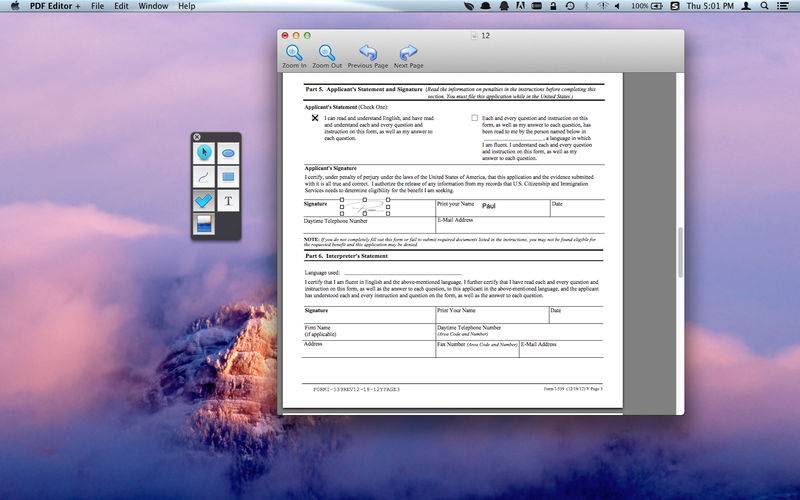Image resolution: width=800 pixels, height=500 pixels.
Task: Open the Edit menu
Action: pos(121,6)
